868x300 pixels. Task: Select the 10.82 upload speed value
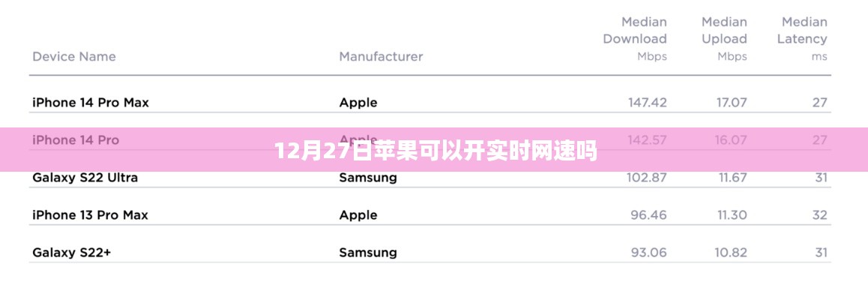pos(729,253)
